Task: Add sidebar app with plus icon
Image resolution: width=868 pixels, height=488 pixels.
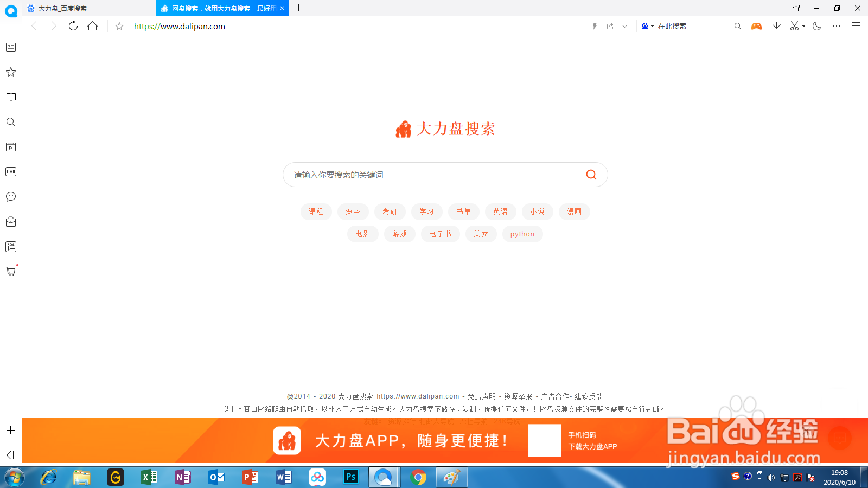Action: [10, 431]
